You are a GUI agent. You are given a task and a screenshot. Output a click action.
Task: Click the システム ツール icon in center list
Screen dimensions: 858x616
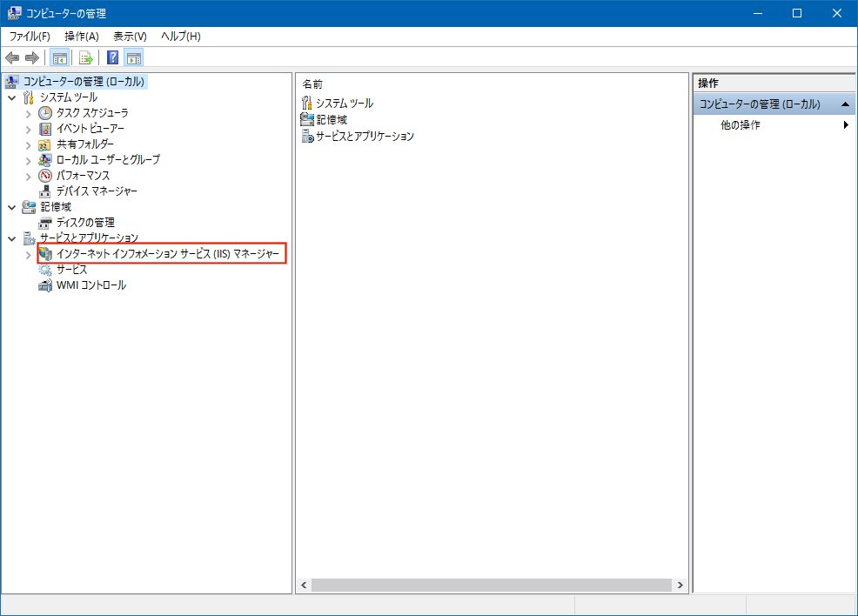(307, 103)
